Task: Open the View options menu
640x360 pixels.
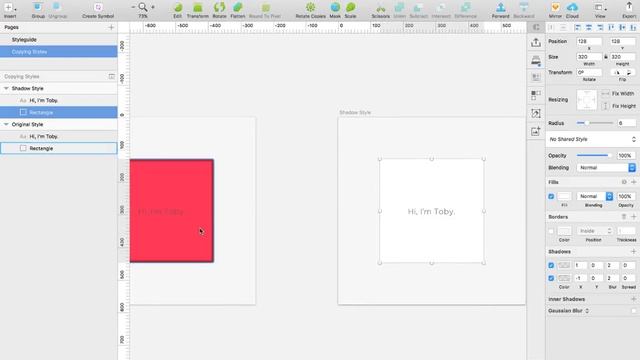Action: [600, 10]
